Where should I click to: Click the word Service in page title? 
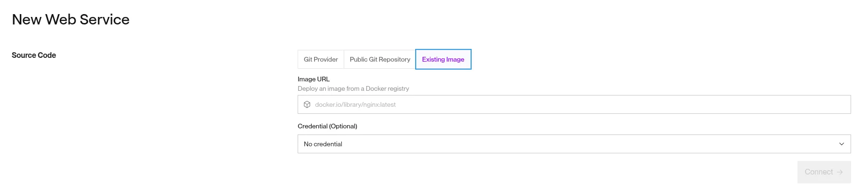click(104, 19)
